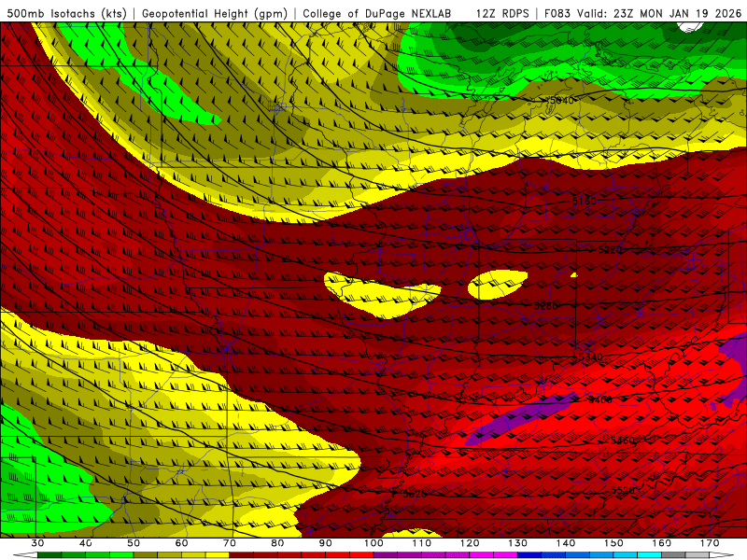Click the 120 value on the color scale
Screen dimensions: 747x560
[470, 543]
